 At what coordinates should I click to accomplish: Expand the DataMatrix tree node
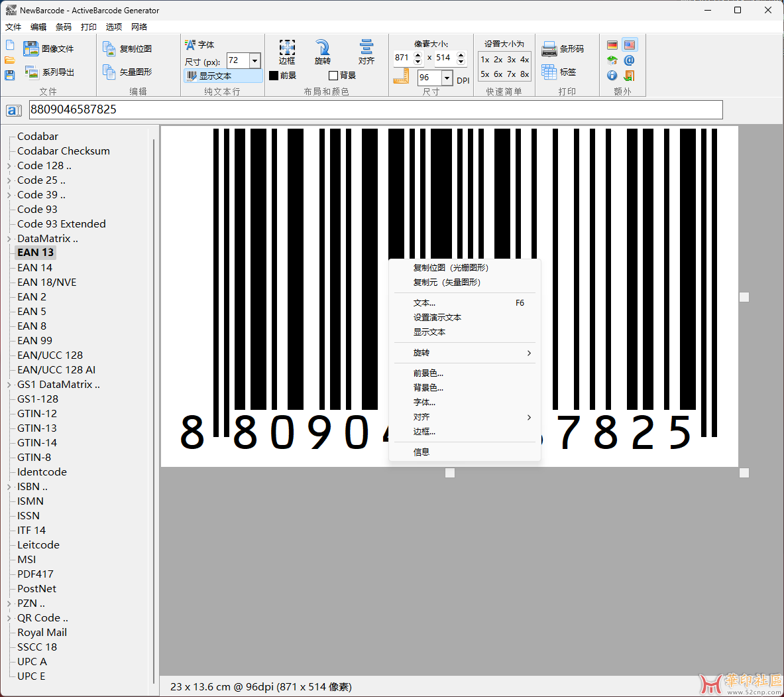pyautogui.click(x=9, y=239)
